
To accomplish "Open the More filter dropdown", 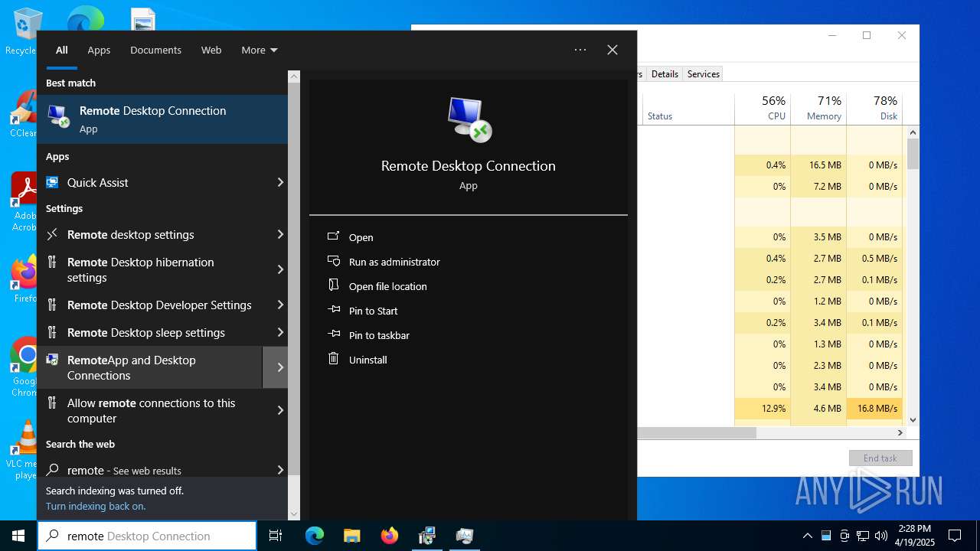I will tap(260, 50).
